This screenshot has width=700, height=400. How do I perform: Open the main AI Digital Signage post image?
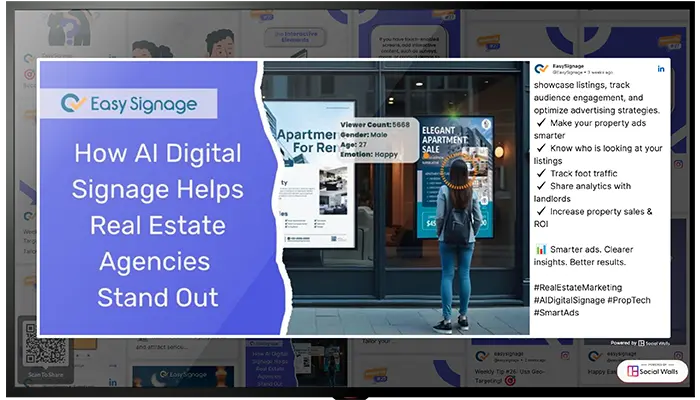click(284, 198)
